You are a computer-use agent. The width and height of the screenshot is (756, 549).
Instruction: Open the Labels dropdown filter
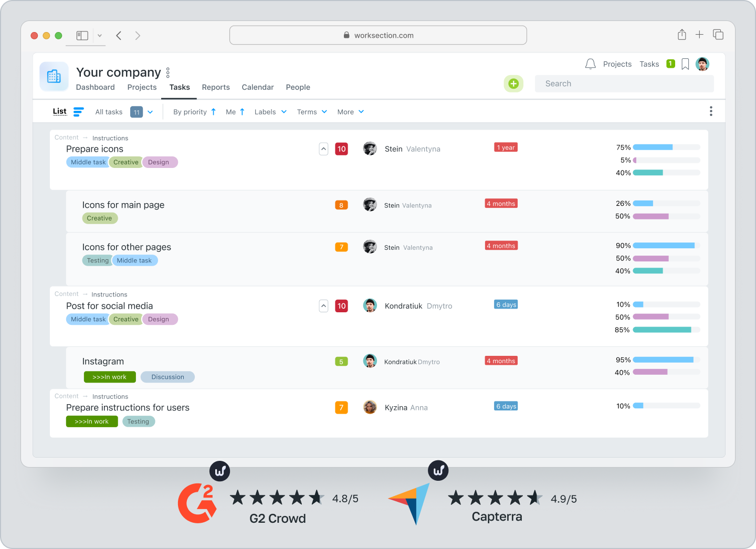(269, 111)
